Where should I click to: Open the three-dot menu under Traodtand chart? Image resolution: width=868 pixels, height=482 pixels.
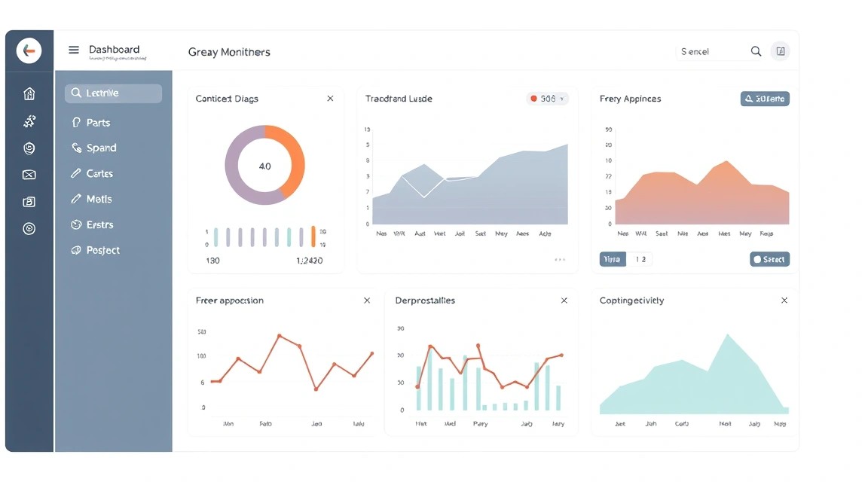[560, 260]
